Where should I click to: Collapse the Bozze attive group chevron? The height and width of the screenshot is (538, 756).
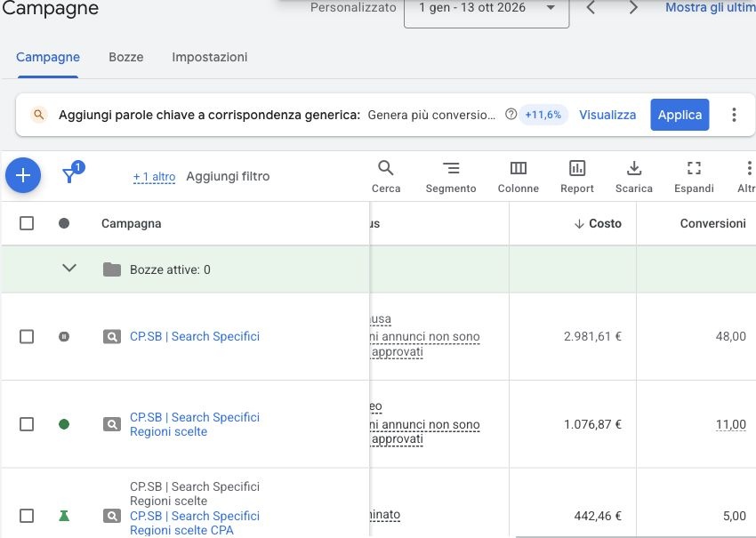(x=69, y=268)
